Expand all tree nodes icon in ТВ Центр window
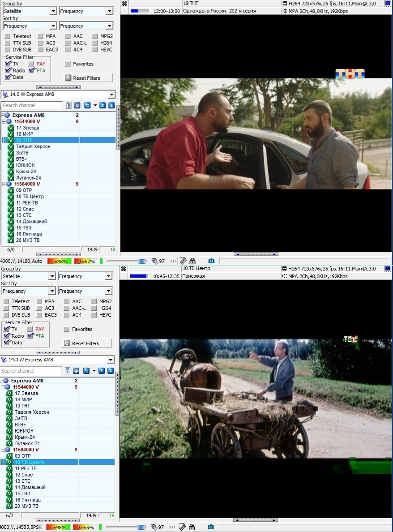The image size is (393, 532). [x=102, y=371]
